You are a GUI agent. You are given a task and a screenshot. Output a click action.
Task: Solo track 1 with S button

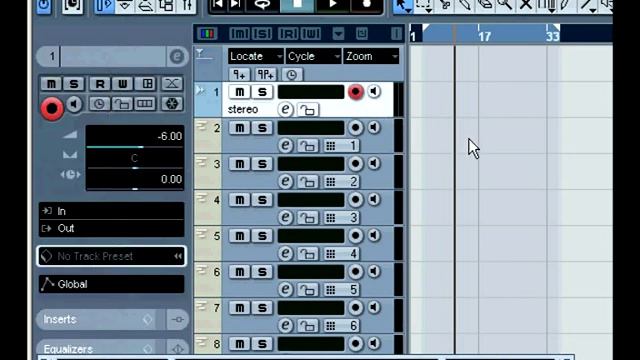point(262,92)
